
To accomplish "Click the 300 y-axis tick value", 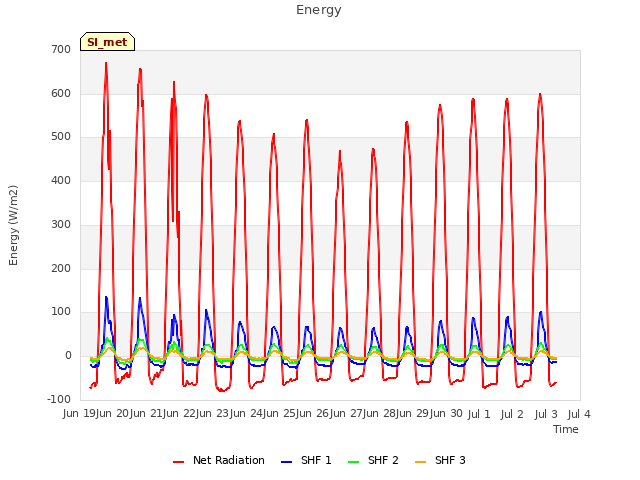I will (x=61, y=224).
